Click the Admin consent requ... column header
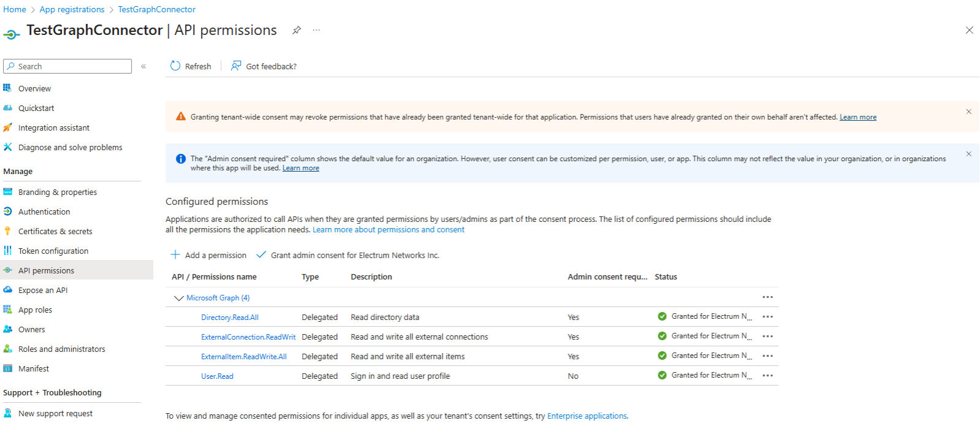980x434 pixels. click(607, 277)
